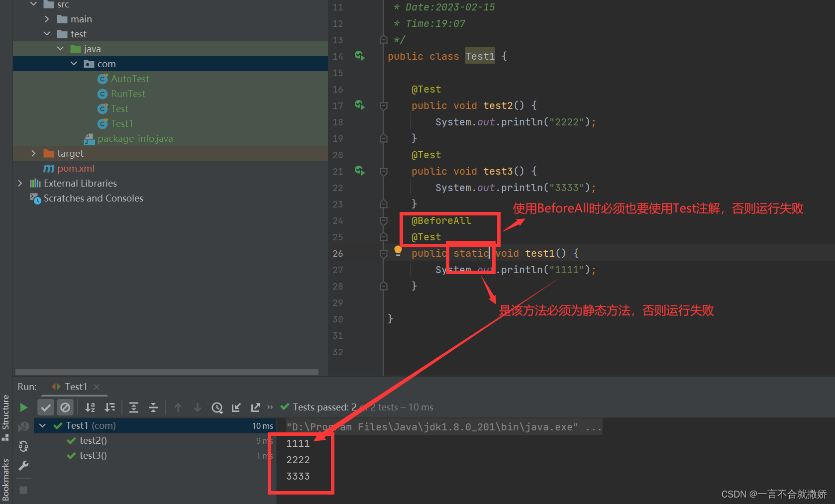This screenshot has width=835, height=504.
Task: Expand the main folder
Action: (x=47, y=19)
